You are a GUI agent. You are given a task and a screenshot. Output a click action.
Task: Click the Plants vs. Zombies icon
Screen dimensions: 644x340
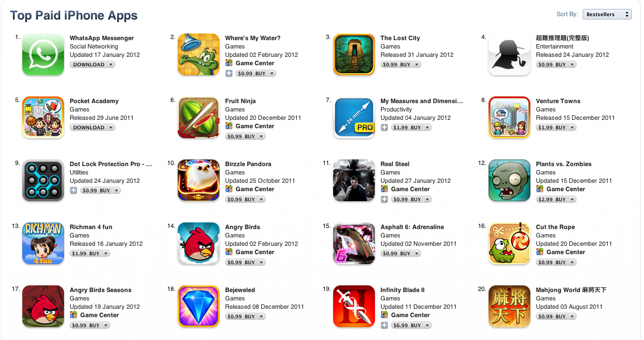pos(509,181)
